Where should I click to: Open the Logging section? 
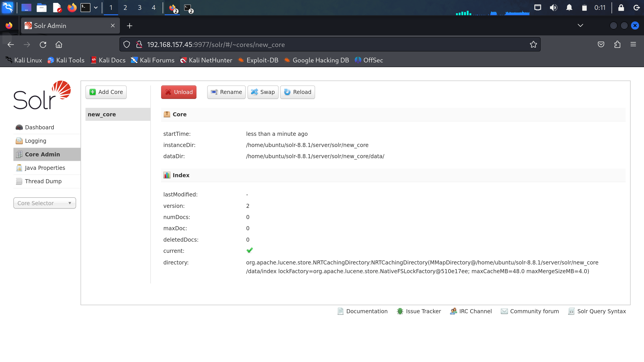pos(36,141)
